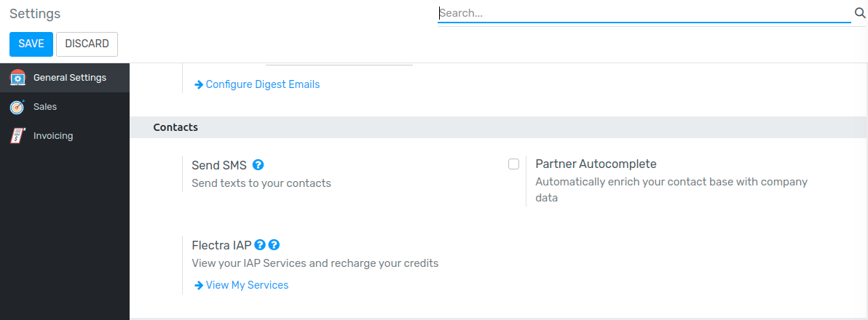Click the Invoicing receipt icon in sidebar

click(17, 135)
